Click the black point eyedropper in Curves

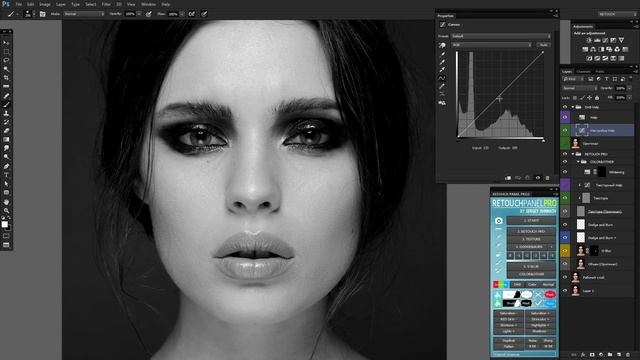click(442, 54)
